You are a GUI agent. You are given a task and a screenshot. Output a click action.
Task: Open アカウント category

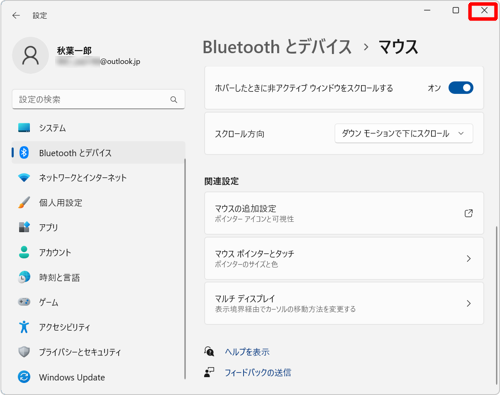pos(98,252)
